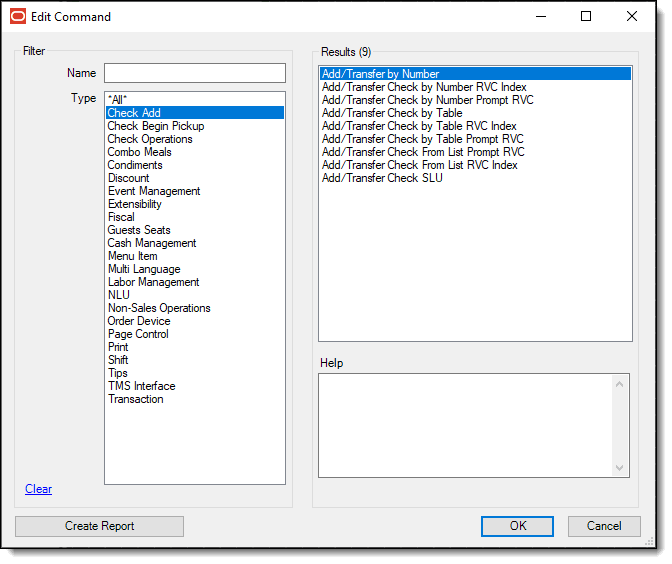
Task: Choose Menu Item in Type list
Action: 132,256
